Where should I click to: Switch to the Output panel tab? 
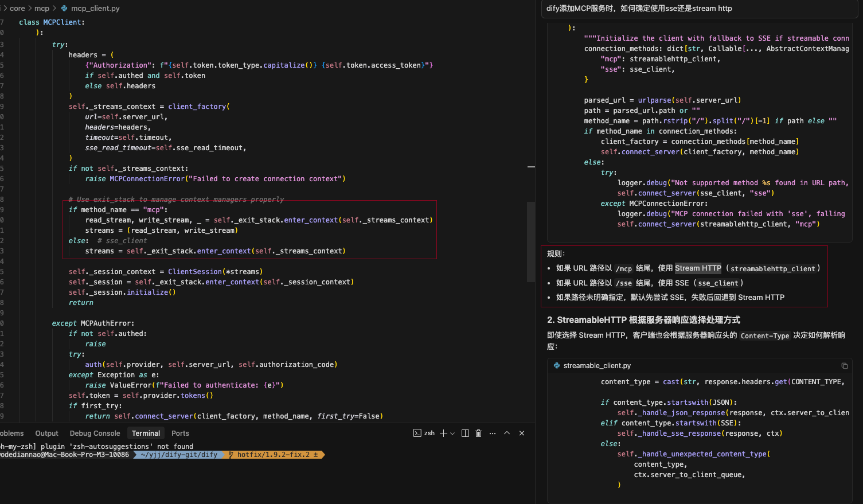point(47,433)
